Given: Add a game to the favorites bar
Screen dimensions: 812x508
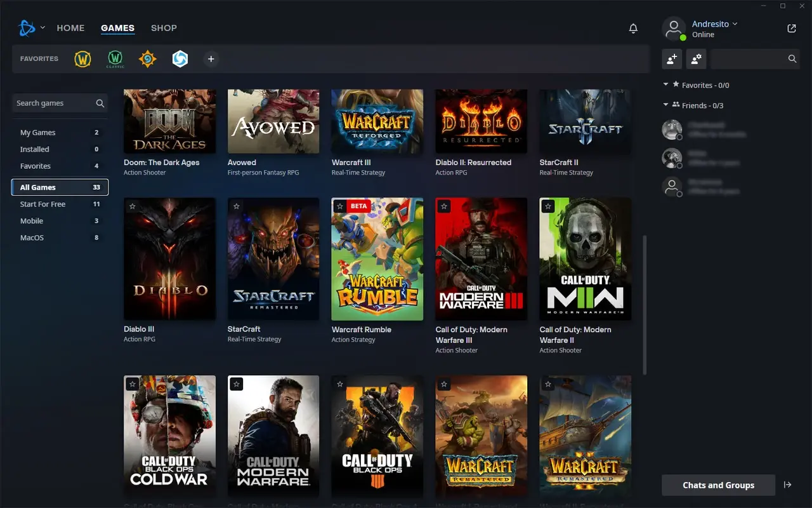Looking at the screenshot, I should 211,58.
